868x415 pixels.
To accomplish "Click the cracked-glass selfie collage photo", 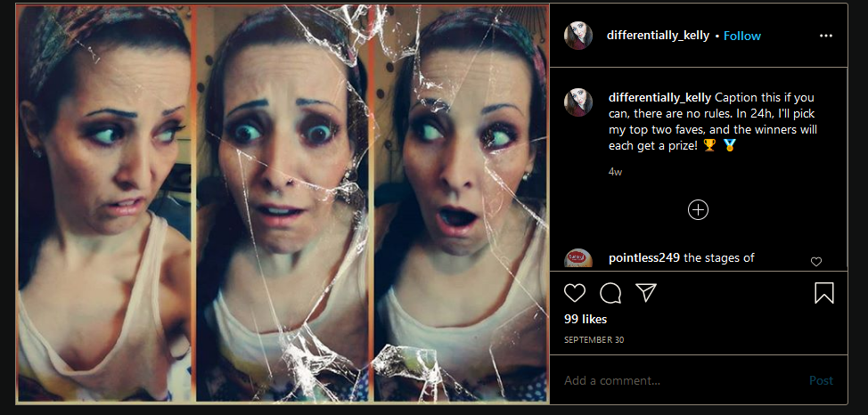I will 283,203.
